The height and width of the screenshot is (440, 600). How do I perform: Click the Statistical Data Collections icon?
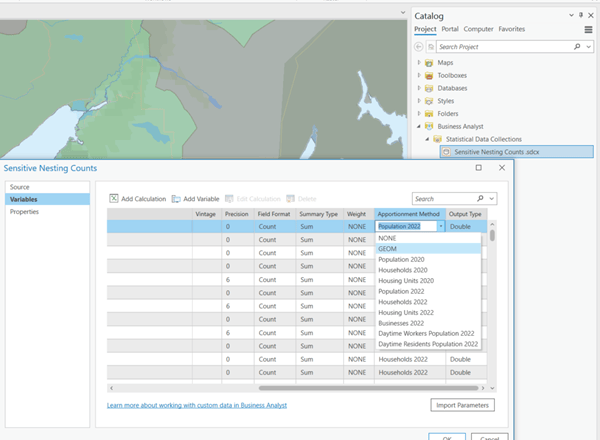tap(437, 139)
